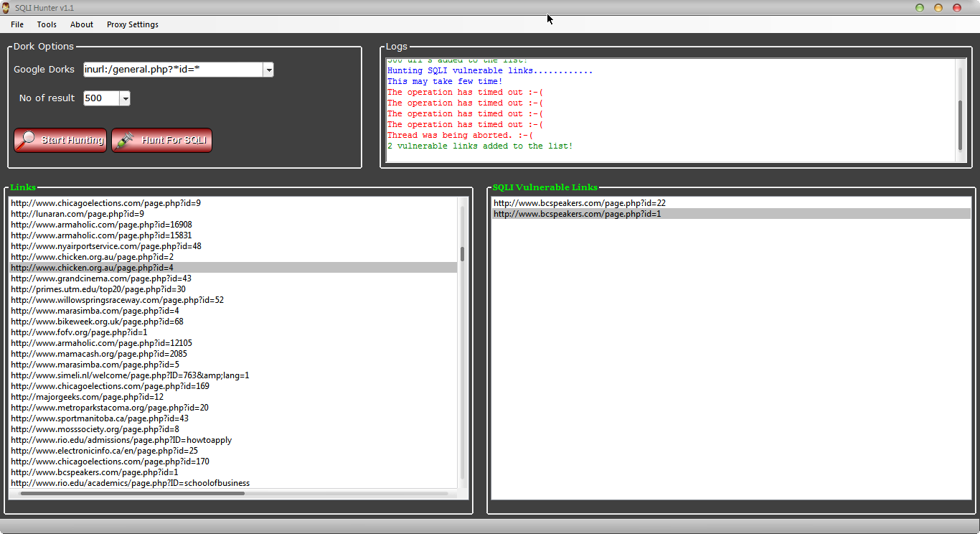Select the majorgeeks.com link in Links list
The width and height of the screenshot is (980, 534).
pos(87,397)
